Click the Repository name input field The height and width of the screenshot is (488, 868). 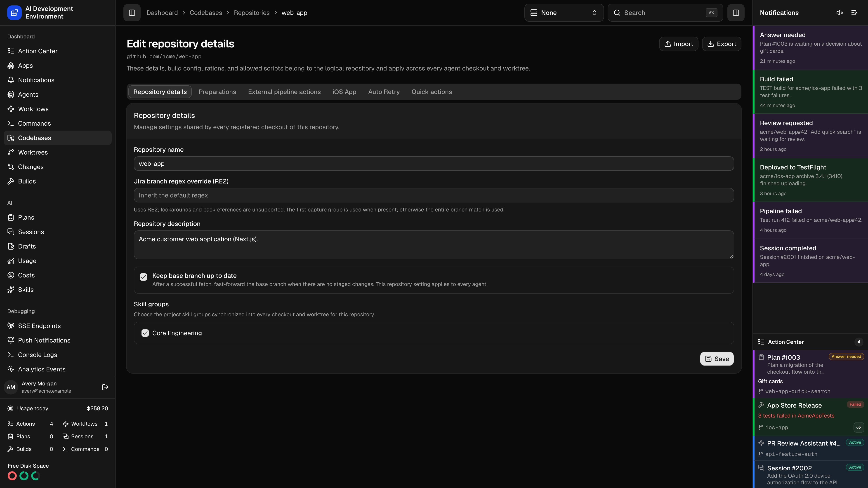pos(434,164)
